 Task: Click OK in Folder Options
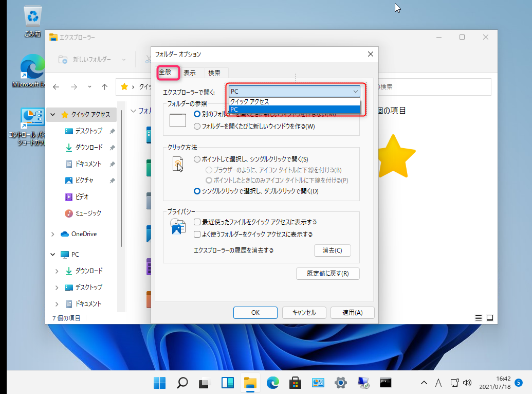(x=255, y=313)
